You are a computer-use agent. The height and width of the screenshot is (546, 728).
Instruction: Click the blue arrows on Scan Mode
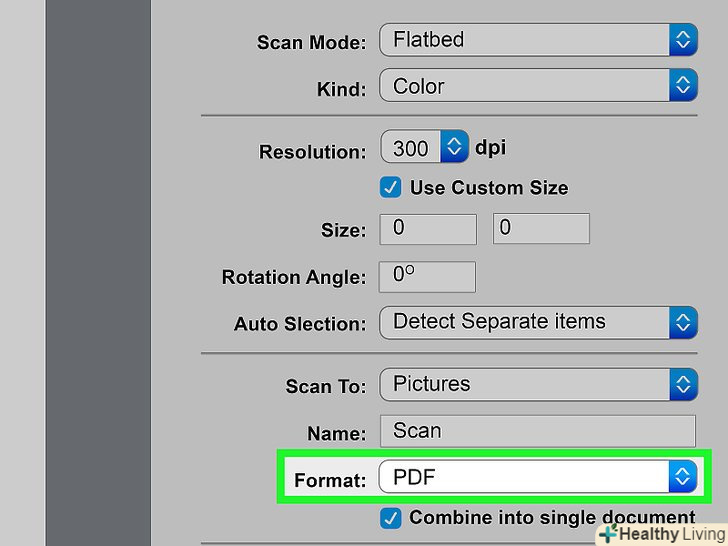[682, 40]
